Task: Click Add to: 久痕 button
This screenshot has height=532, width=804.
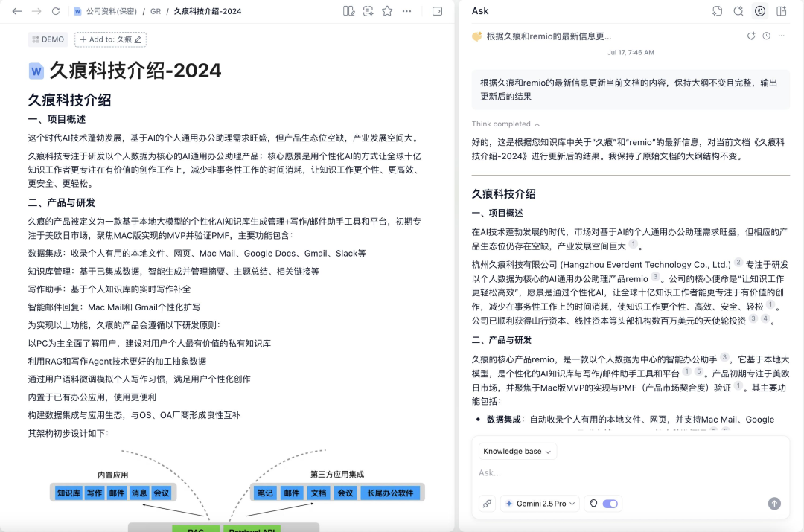Action: (110, 39)
